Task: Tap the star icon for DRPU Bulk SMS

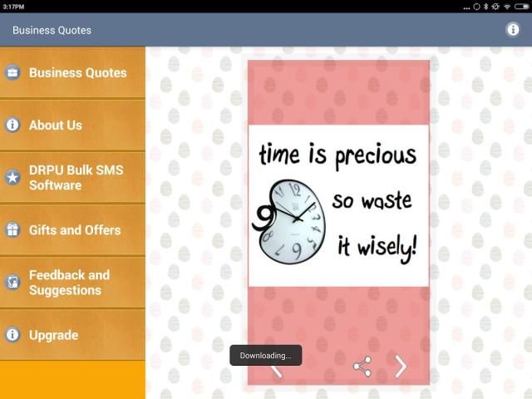Action: point(12,177)
